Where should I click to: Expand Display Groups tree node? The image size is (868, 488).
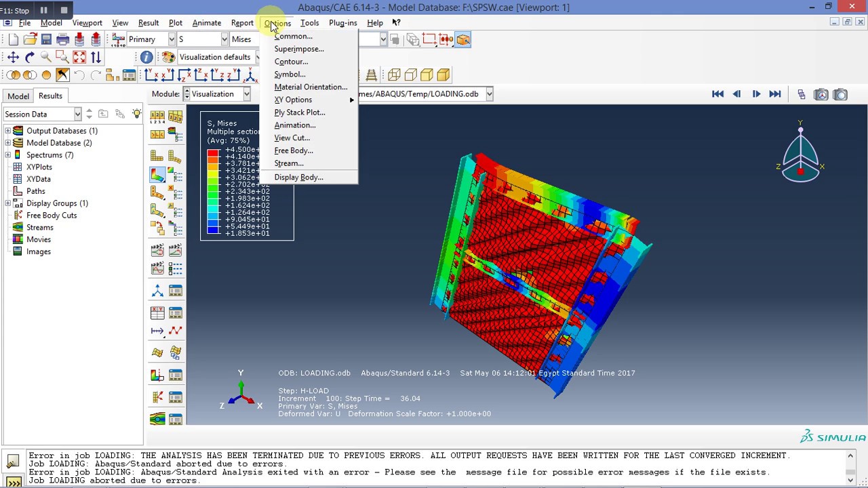(x=8, y=203)
